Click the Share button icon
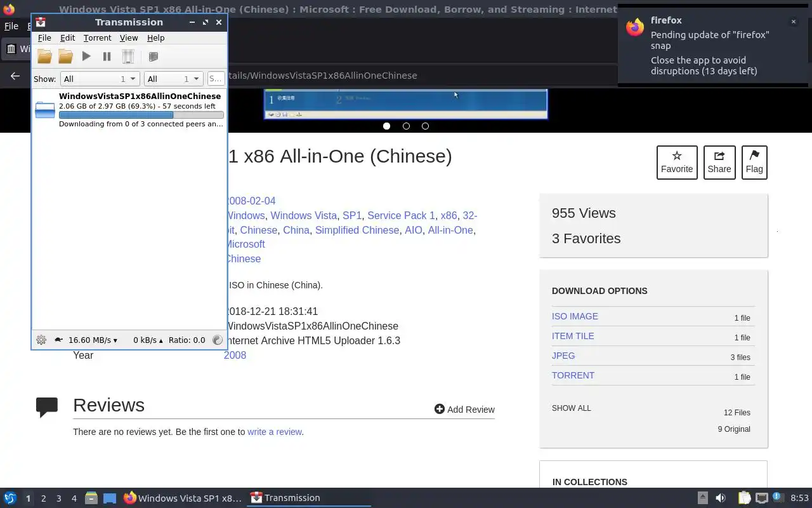The image size is (812, 508). 719,163
